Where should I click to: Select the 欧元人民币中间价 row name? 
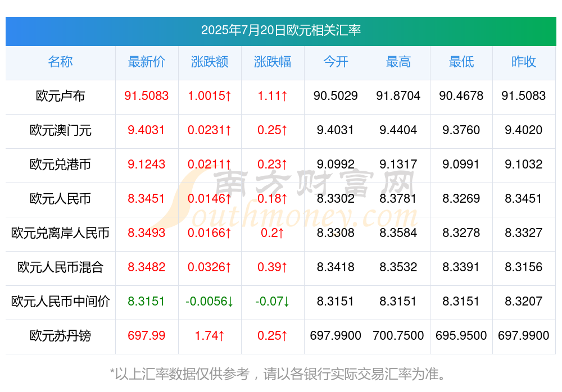click(60, 302)
